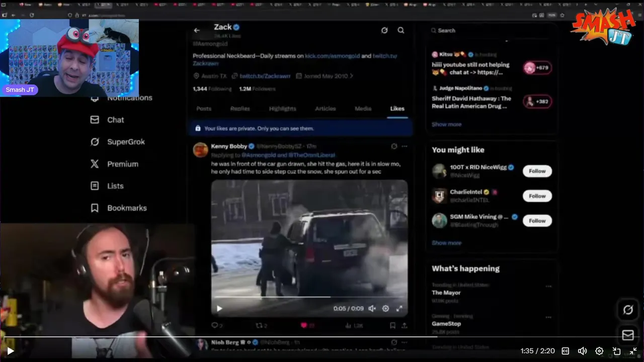Open the twitch.tv/Zackrawrr profile link
The height and width of the screenshot is (362, 644).
coord(265,76)
